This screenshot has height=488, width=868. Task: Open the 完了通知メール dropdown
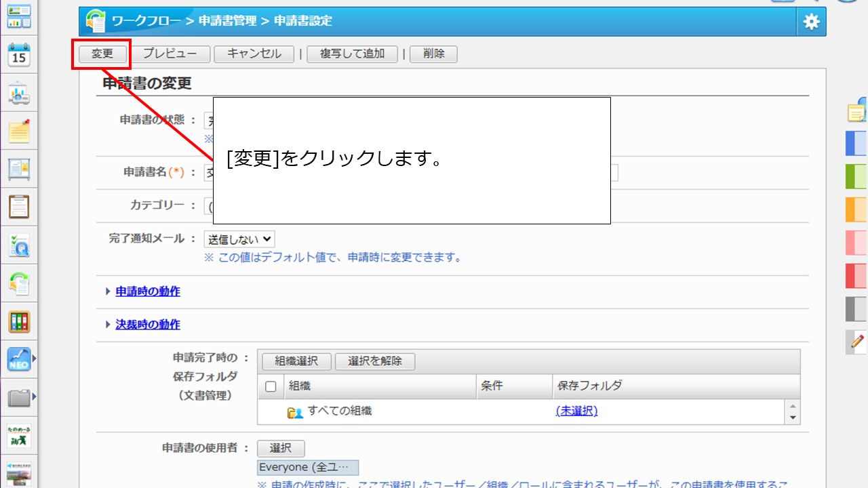click(239, 239)
